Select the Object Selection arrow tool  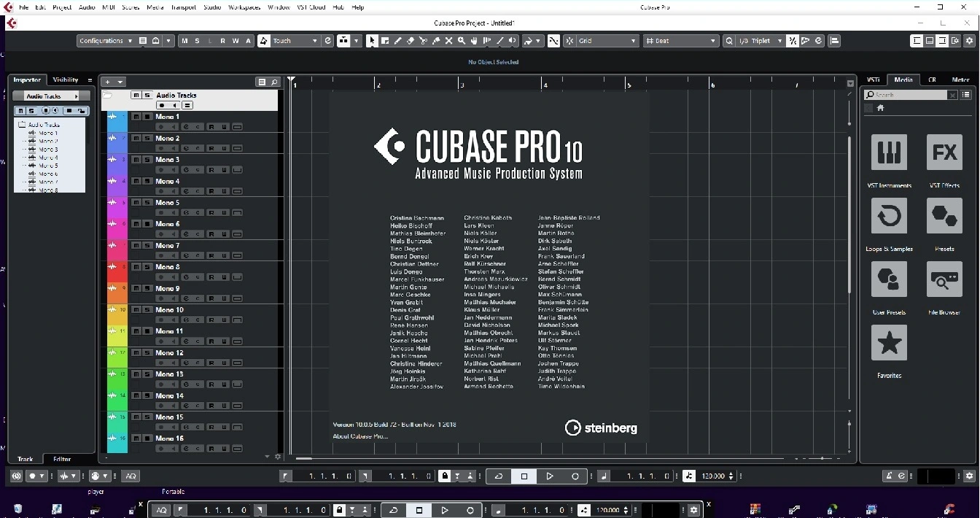pyautogui.click(x=372, y=41)
